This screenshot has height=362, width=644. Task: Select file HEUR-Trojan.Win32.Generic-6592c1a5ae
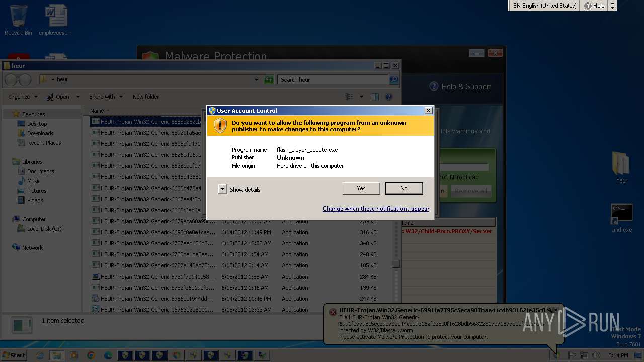tap(150, 133)
